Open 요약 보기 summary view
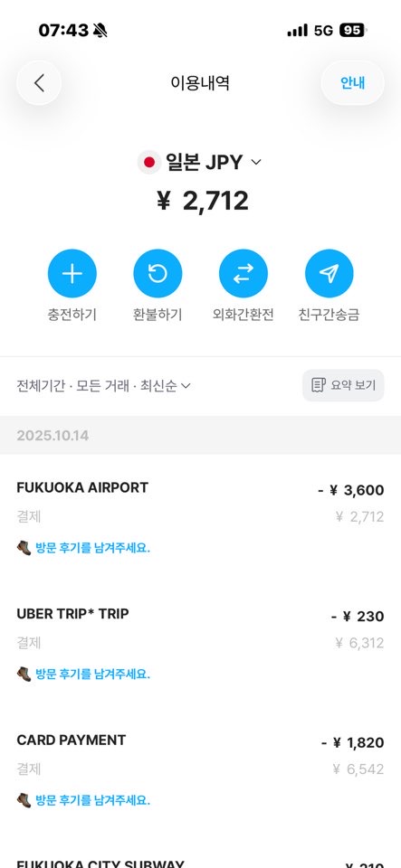401x868 pixels. pyautogui.click(x=343, y=385)
